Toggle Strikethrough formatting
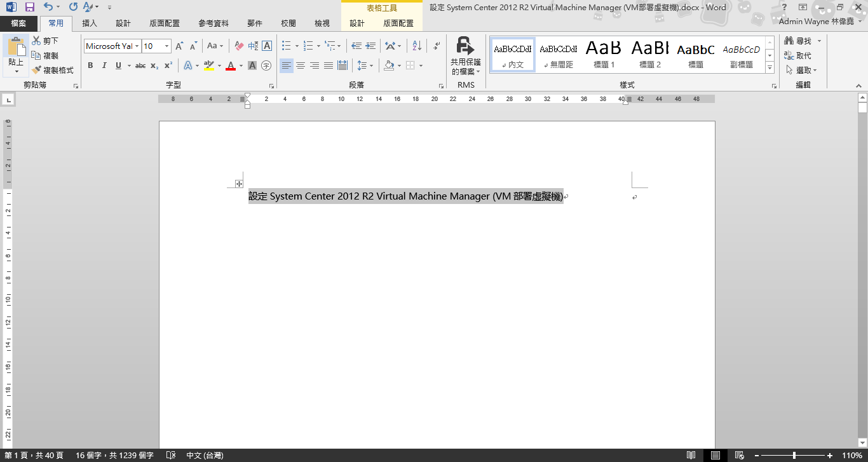Screen dimensions: 868x462 [140, 65]
